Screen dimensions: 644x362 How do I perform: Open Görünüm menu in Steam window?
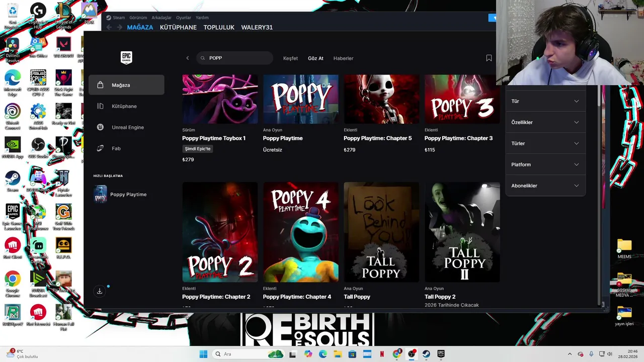[138, 18]
